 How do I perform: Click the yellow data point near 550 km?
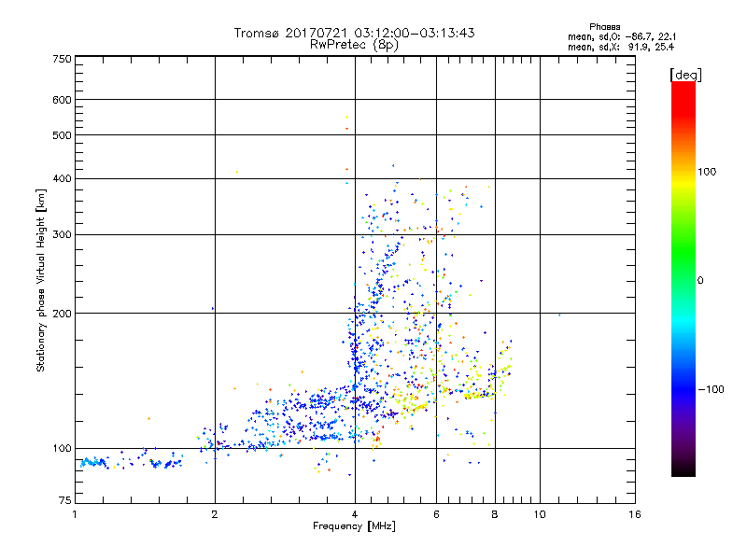(x=346, y=118)
